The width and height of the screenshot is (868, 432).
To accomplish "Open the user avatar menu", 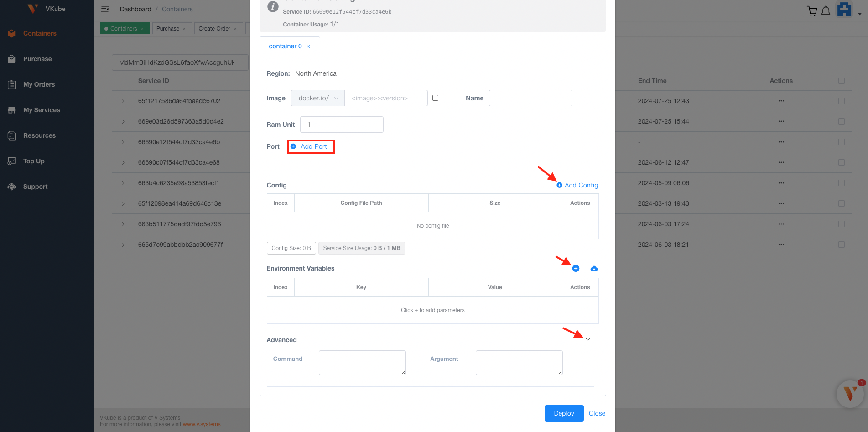I will (844, 10).
